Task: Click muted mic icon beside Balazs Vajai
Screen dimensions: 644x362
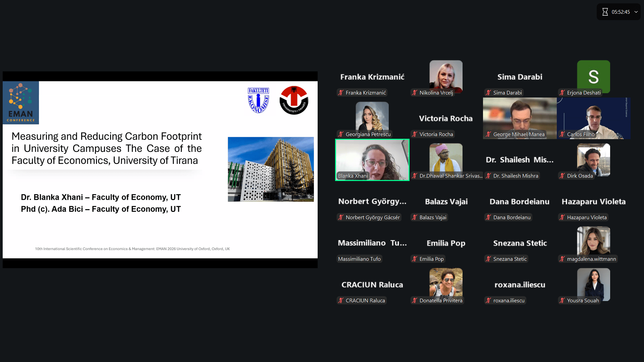Action: pyautogui.click(x=415, y=218)
